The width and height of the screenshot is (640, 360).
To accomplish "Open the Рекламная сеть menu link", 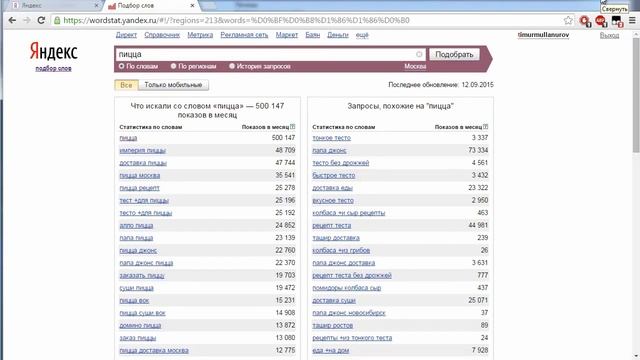I will coord(244,35).
